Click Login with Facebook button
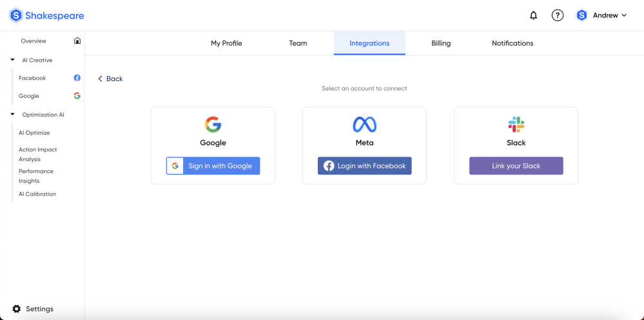644x320 pixels. click(x=364, y=165)
